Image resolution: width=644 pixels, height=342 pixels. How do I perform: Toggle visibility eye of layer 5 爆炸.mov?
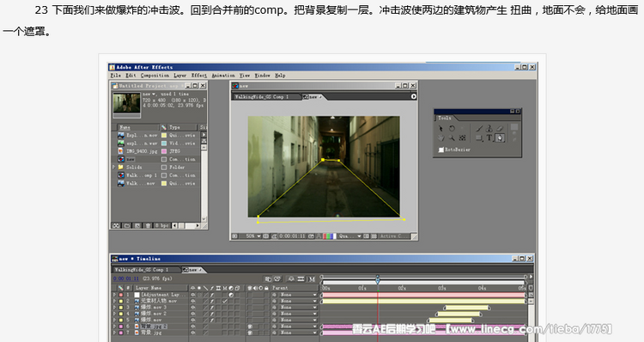pos(193,320)
